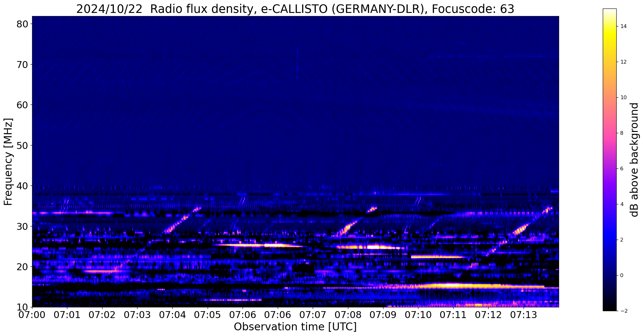This screenshot has height=336, width=644.
Task: Click the colorbar gradient strip
Action: pos(609,160)
